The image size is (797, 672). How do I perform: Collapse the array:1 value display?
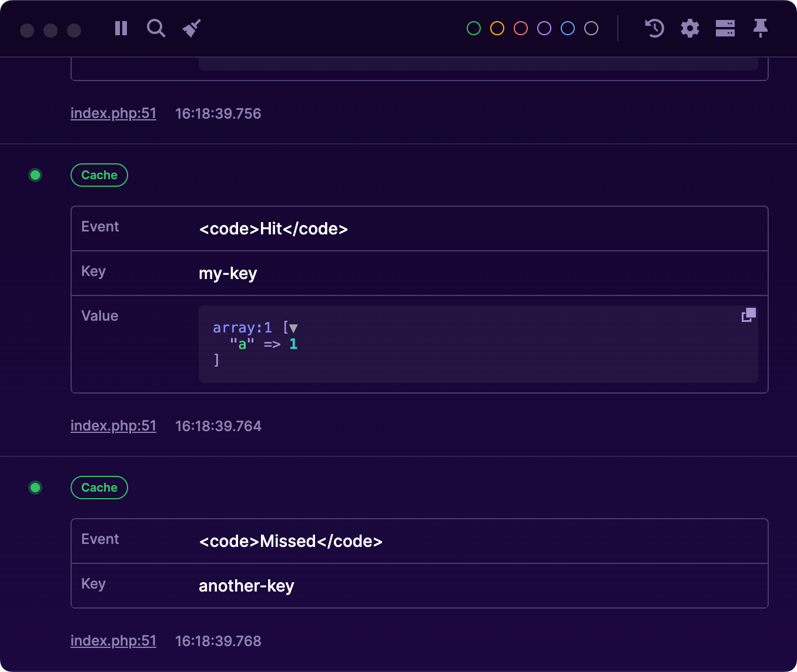[x=292, y=328]
